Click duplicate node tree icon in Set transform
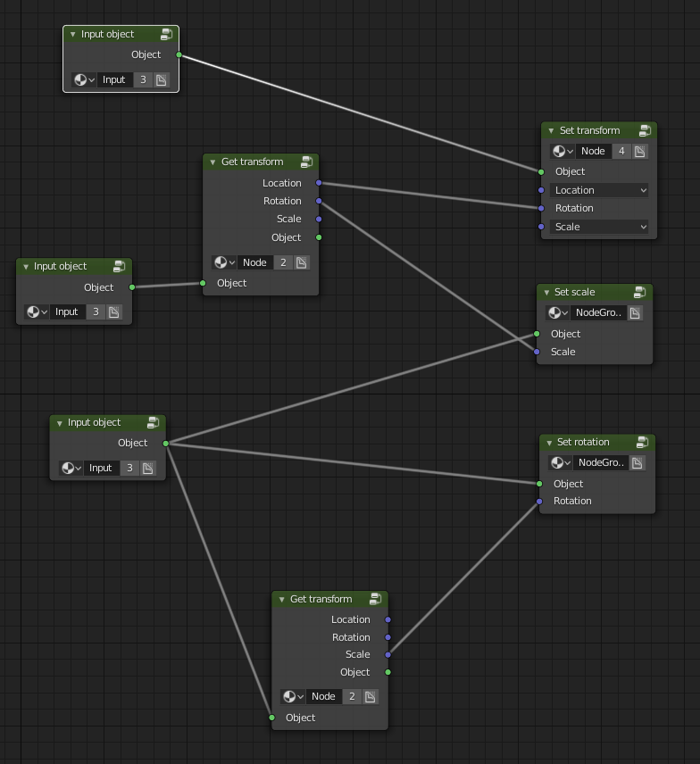Image resolution: width=700 pixels, height=764 pixels. 640,152
